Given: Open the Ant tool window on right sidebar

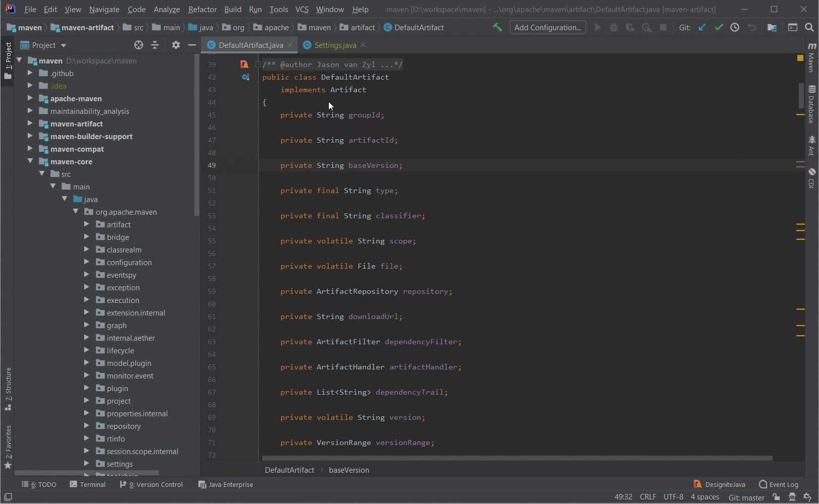Looking at the screenshot, I should click(x=811, y=145).
